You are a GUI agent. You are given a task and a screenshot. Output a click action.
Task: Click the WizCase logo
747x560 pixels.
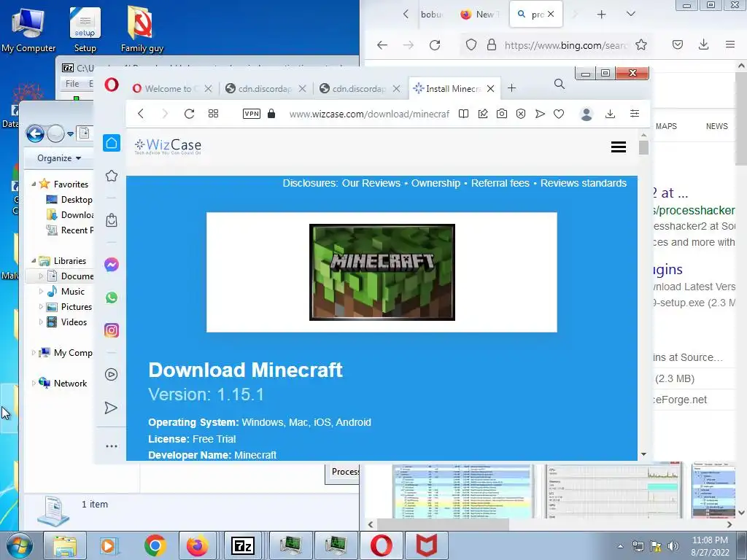(x=168, y=146)
